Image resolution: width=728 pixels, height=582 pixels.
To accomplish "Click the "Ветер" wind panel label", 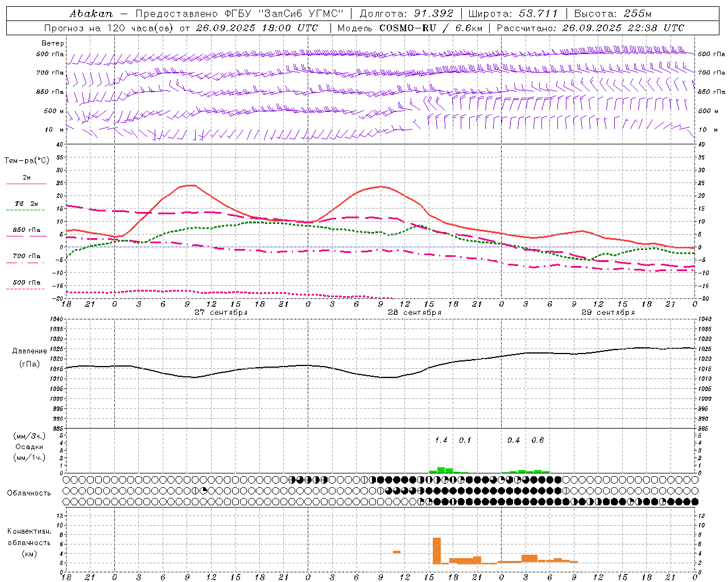I will coord(53,43).
